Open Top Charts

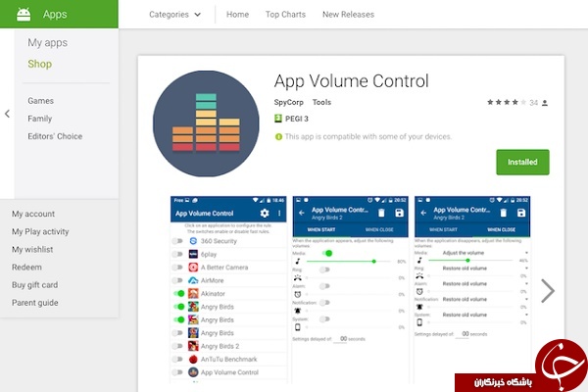point(285,15)
